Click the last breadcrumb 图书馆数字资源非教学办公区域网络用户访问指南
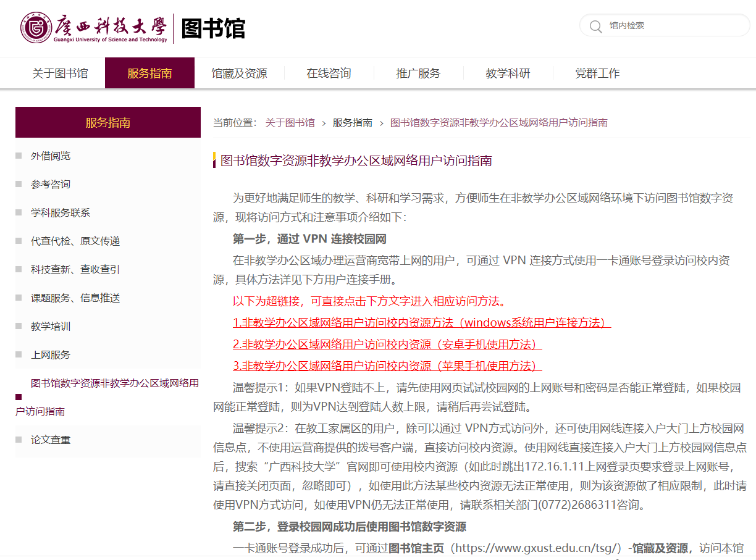Screen dimensions: 756x560 click(499, 122)
